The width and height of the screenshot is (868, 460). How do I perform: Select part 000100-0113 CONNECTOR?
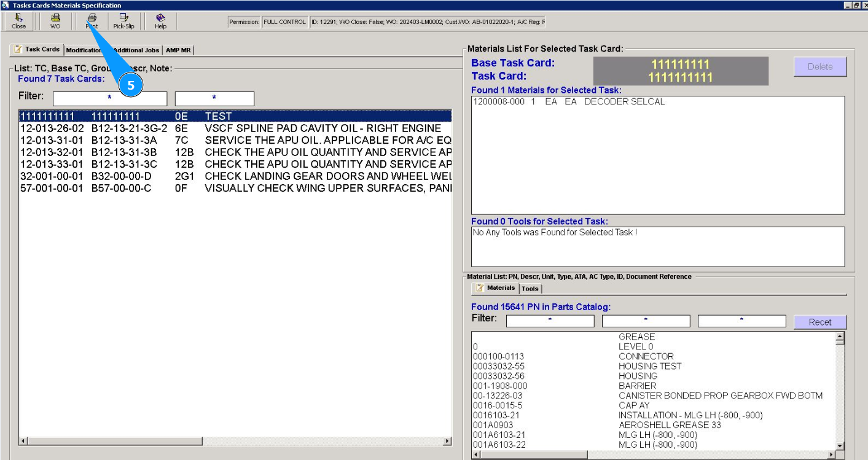click(x=654, y=356)
